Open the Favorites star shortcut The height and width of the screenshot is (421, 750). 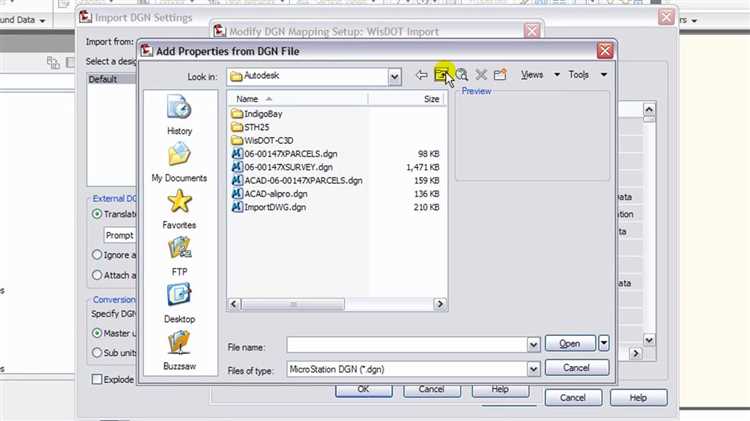pos(179,209)
